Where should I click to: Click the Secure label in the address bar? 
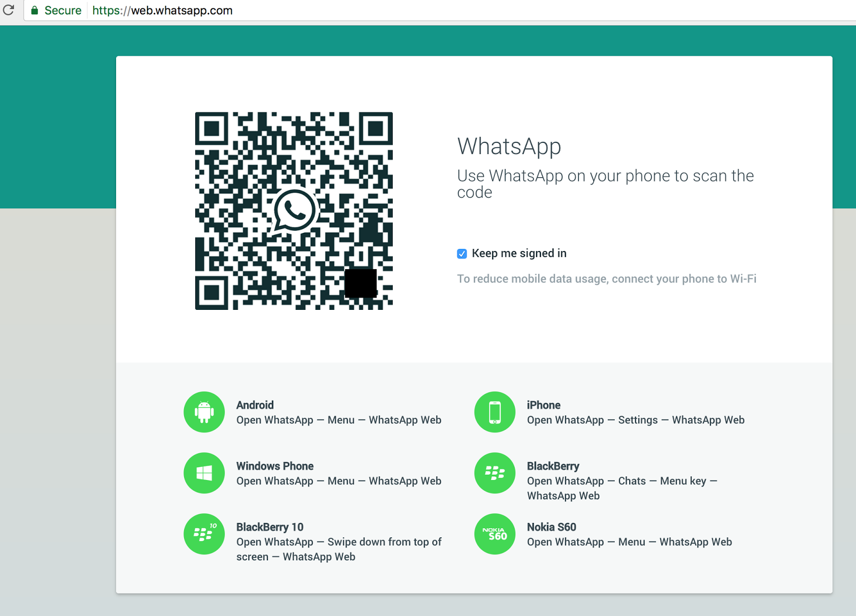coord(63,10)
